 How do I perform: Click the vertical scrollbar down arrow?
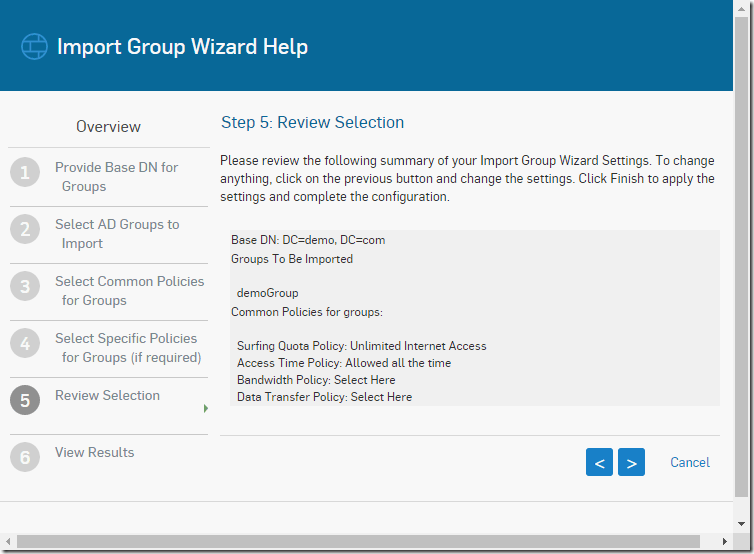point(741,524)
